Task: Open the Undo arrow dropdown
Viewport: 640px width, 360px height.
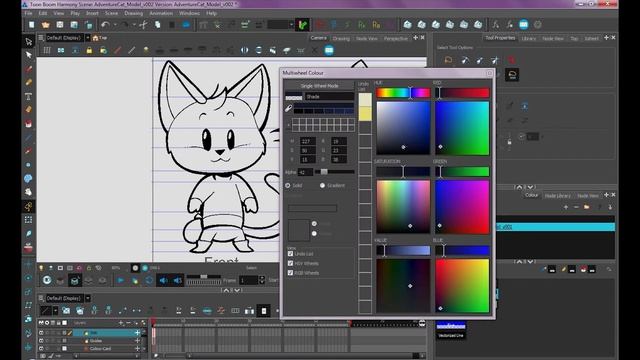Action: tap(115, 25)
